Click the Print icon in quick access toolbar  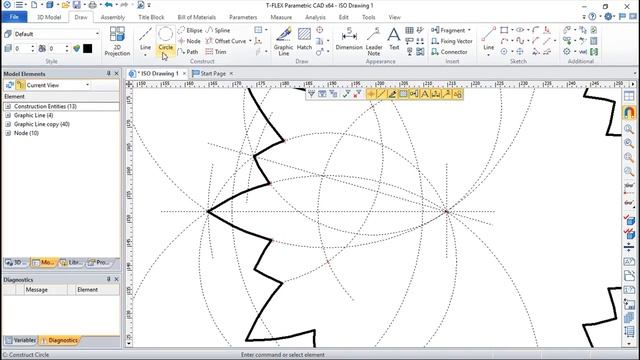pyautogui.click(x=93, y=5)
